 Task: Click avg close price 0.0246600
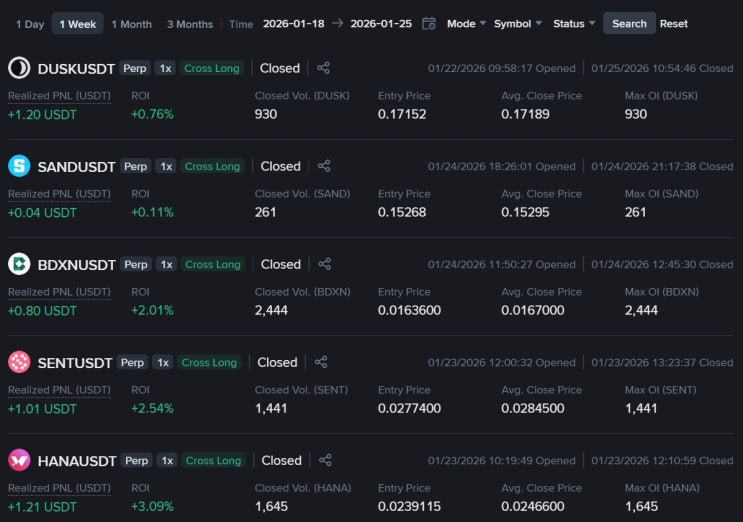point(533,506)
